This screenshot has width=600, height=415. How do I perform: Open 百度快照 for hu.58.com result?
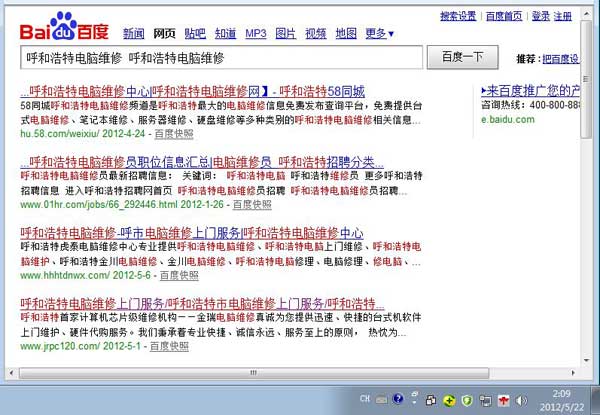[x=174, y=134]
